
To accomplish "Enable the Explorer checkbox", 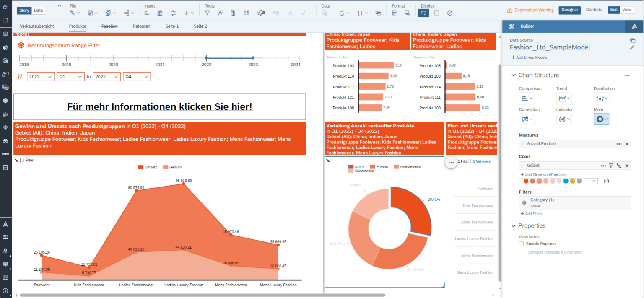I will tap(521, 244).
